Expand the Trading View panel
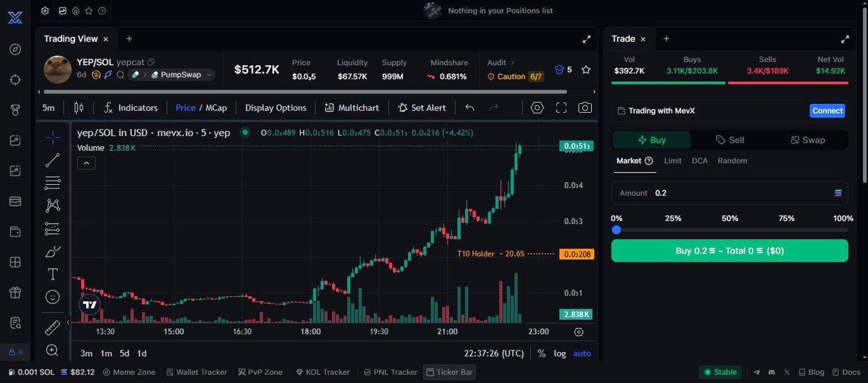Viewport: 868px width, 383px height. 587,39
